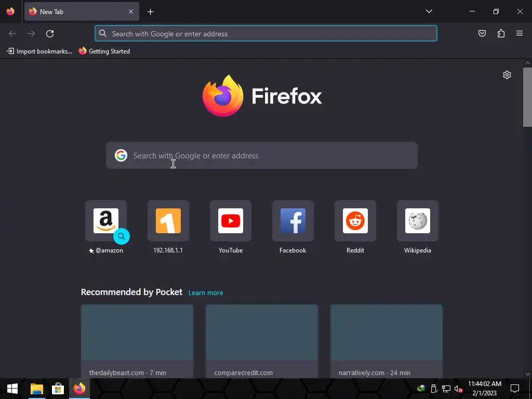The height and width of the screenshot is (399, 532).
Task: Click the taskbar clock and date
Action: (x=485, y=389)
